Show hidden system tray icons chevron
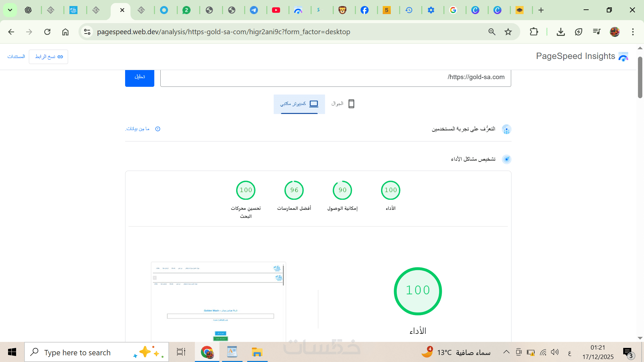Image resolution: width=644 pixels, height=362 pixels. [506, 352]
